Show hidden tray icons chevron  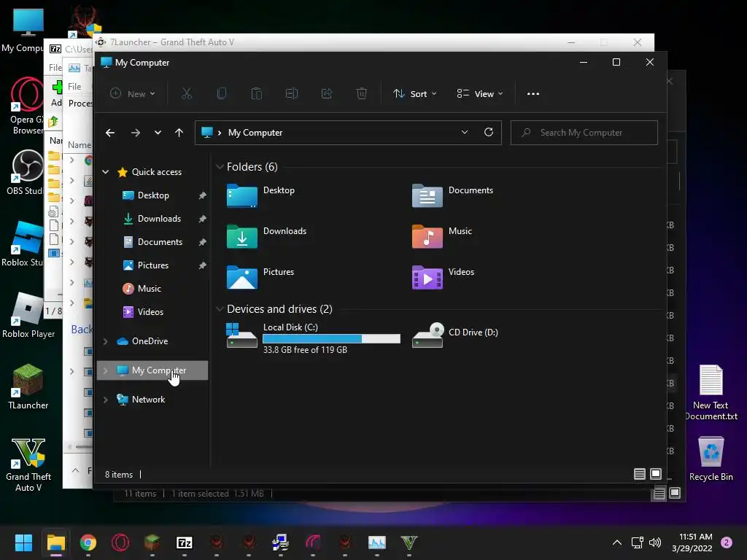tap(617, 542)
